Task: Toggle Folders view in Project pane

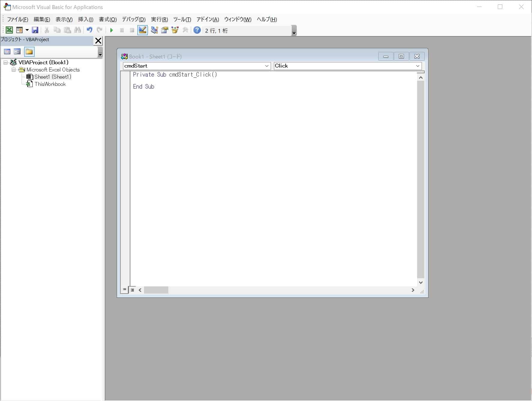Action: [x=29, y=52]
